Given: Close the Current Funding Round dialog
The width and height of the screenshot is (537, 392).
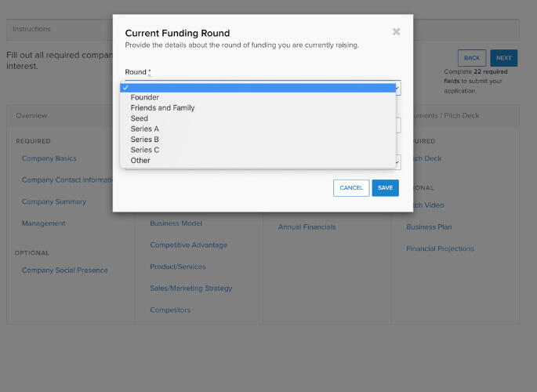Looking at the screenshot, I should pos(396,32).
